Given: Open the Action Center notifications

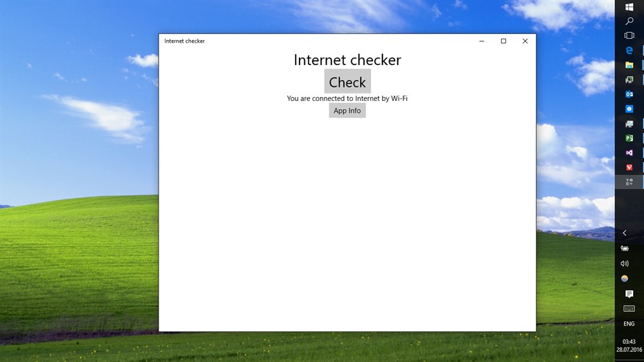Looking at the screenshot, I should click(x=629, y=294).
